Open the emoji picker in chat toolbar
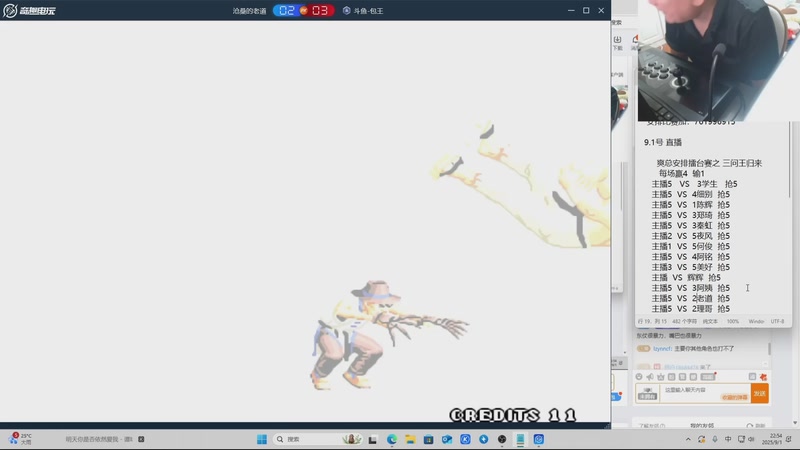Viewport: 800px width, 450px height. click(639, 377)
